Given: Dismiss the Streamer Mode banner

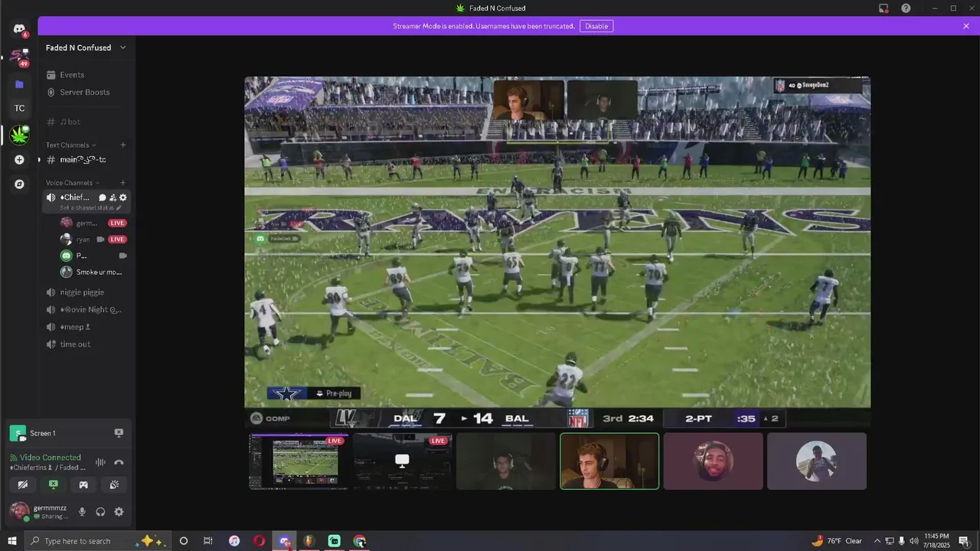Looking at the screenshot, I should (x=966, y=26).
